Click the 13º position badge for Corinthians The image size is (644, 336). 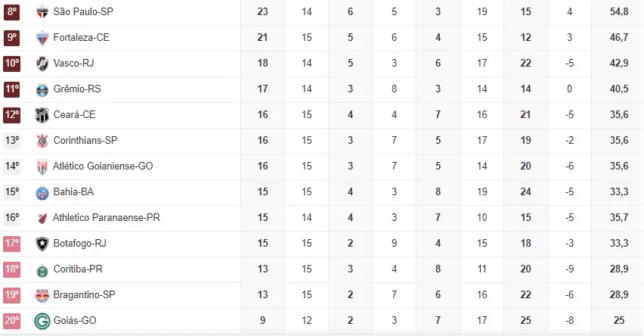tap(12, 141)
